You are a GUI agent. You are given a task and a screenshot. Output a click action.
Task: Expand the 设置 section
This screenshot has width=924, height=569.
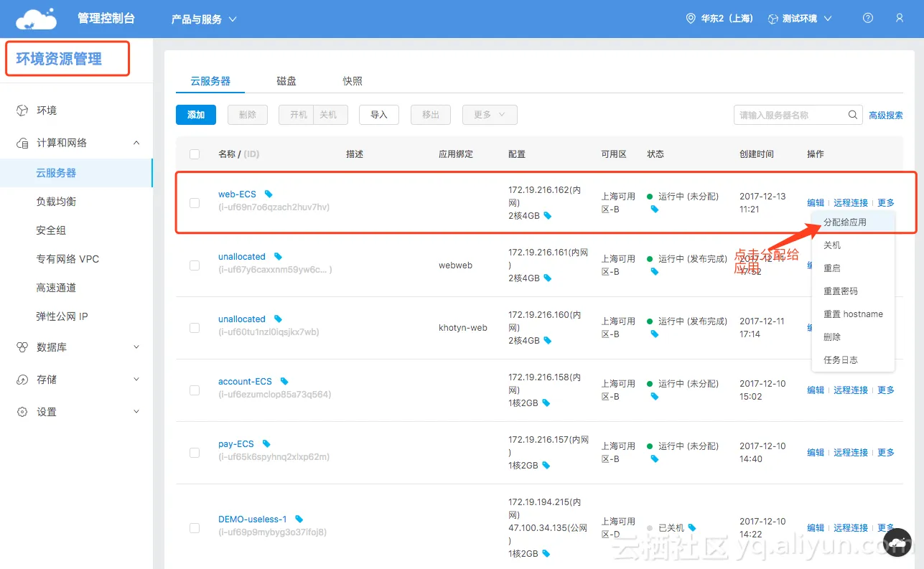click(136, 412)
